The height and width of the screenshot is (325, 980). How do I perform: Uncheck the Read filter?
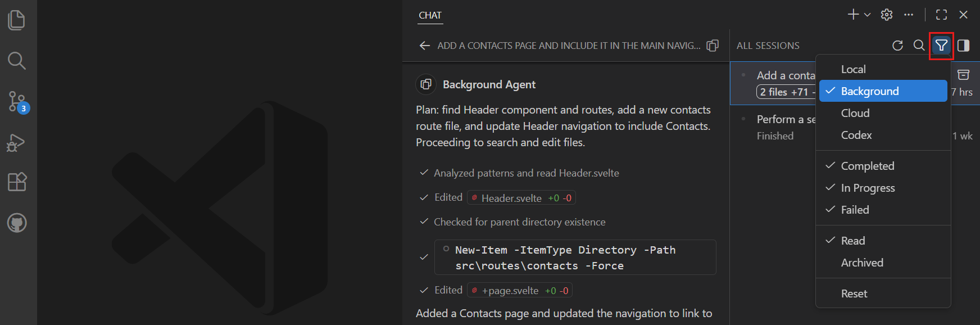(x=883, y=241)
